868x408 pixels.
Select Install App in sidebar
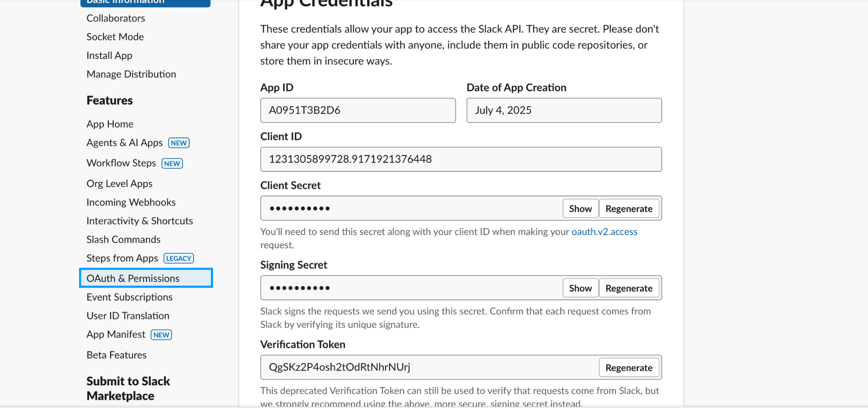[110, 55]
